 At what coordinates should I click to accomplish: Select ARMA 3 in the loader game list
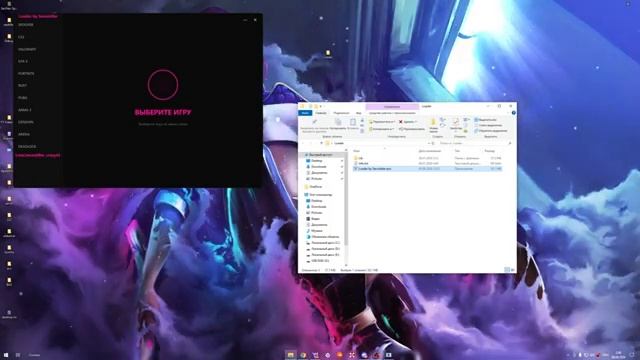tap(24, 110)
